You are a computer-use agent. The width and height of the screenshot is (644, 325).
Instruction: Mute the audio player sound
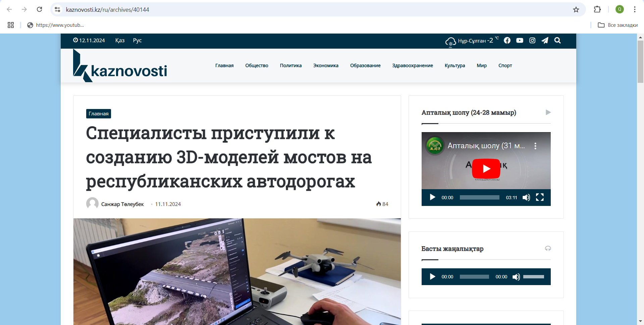[x=516, y=277]
